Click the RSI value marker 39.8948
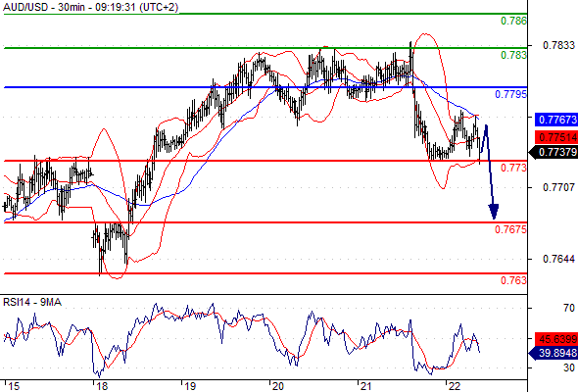This screenshot has height=392, width=578. (x=554, y=353)
